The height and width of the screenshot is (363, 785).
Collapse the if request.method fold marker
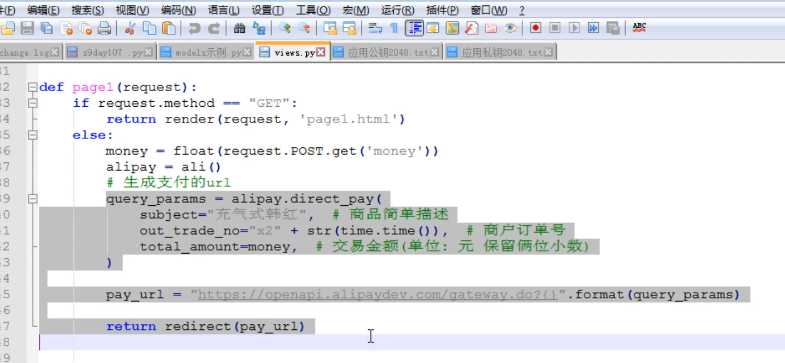click(x=33, y=103)
